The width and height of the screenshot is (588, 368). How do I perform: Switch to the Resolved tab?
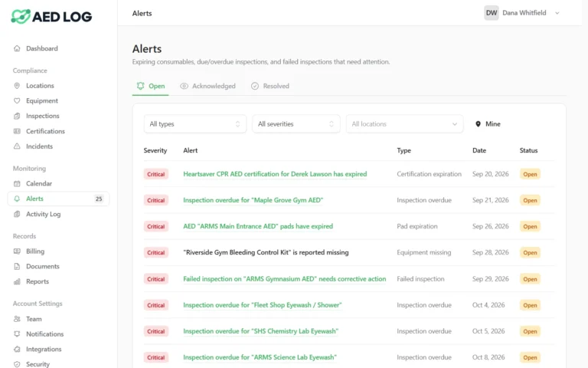point(270,86)
